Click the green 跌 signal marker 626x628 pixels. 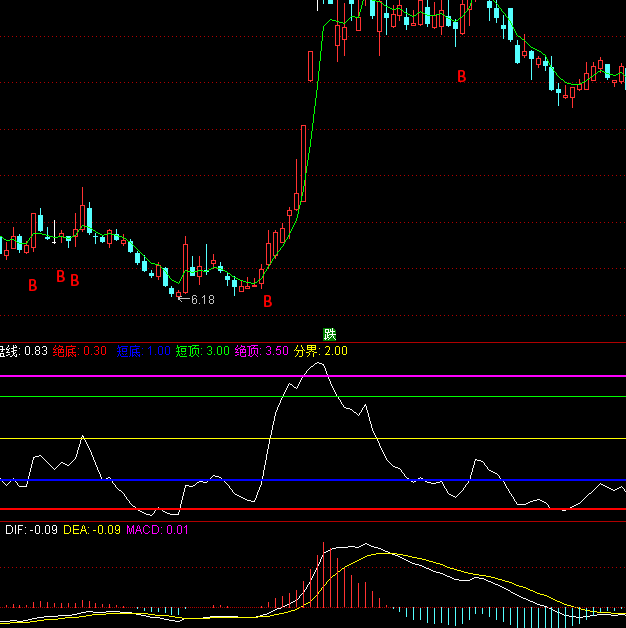(328, 334)
